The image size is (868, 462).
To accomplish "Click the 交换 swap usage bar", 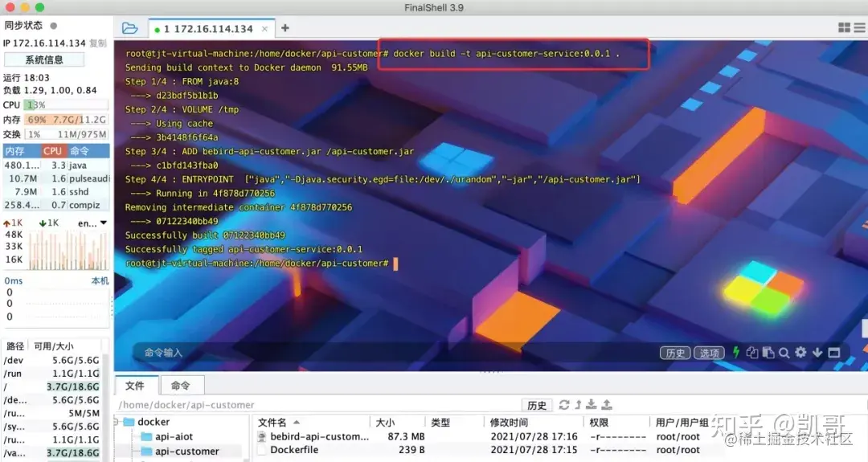I will tap(66, 134).
